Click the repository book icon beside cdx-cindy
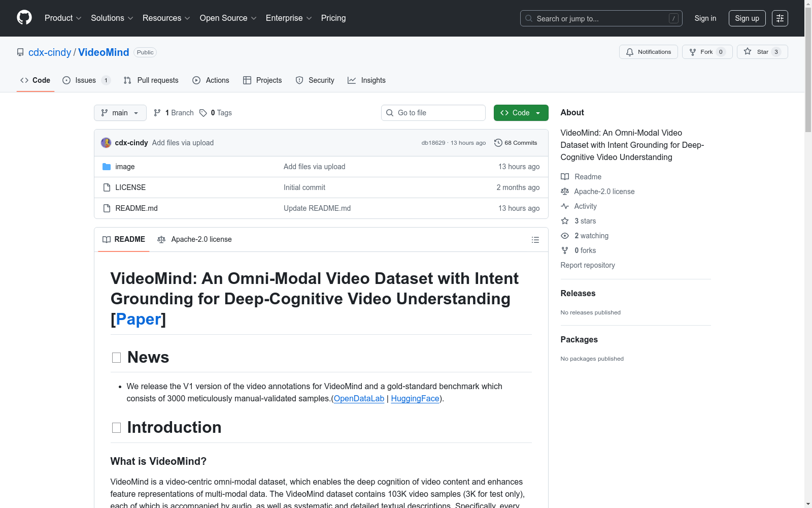The image size is (812, 508). coord(20,52)
